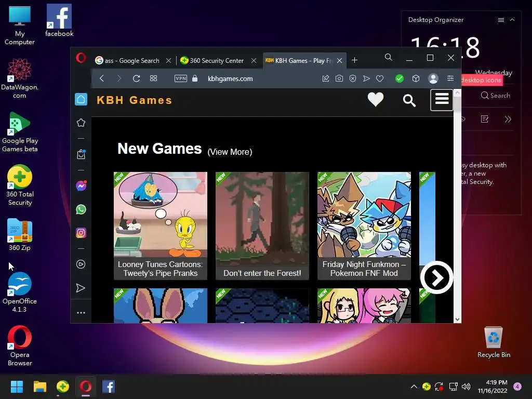Open Messenger in the Opera sidebar
The height and width of the screenshot is (399, 532).
[81, 185]
